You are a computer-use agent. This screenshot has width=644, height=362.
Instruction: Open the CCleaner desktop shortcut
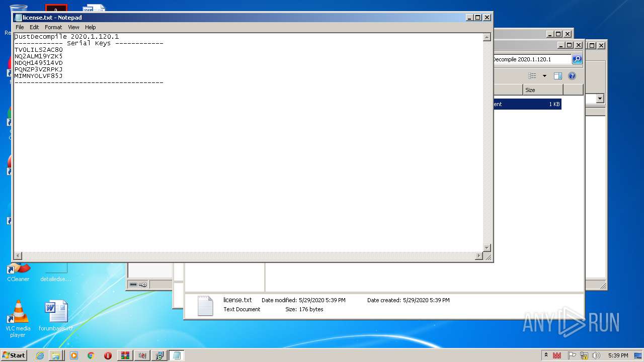(x=18, y=271)
